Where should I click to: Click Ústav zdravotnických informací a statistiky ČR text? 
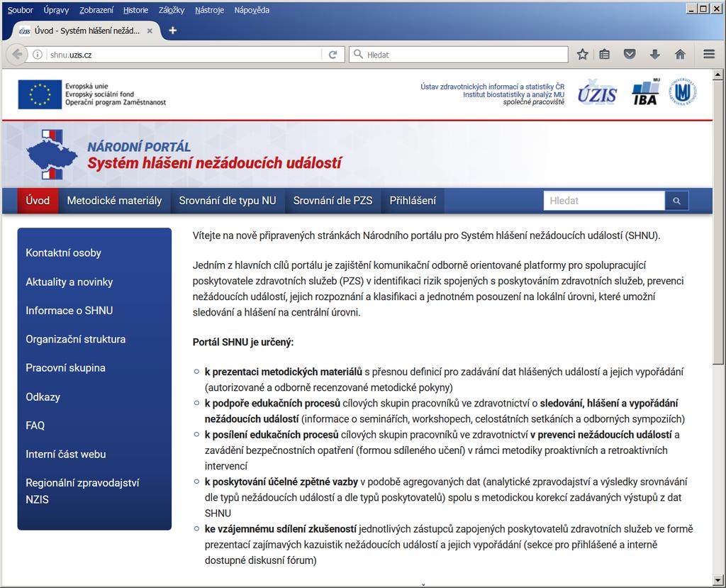coord(493,87)
